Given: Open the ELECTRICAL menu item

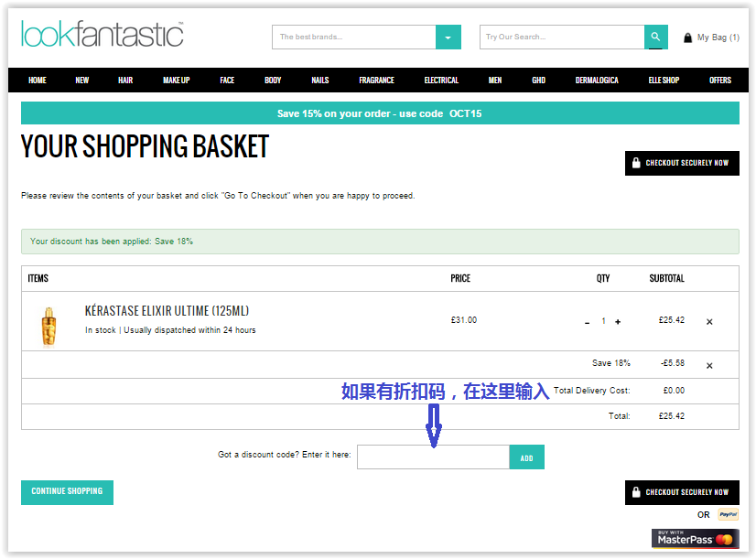Looking at the screenshot, I should [x=441, y=80].
